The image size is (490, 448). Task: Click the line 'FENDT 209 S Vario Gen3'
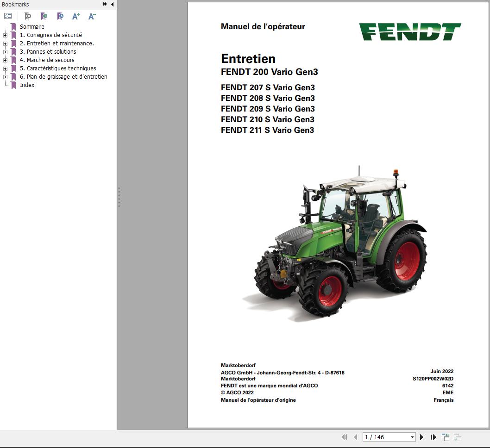click(268, 109)
